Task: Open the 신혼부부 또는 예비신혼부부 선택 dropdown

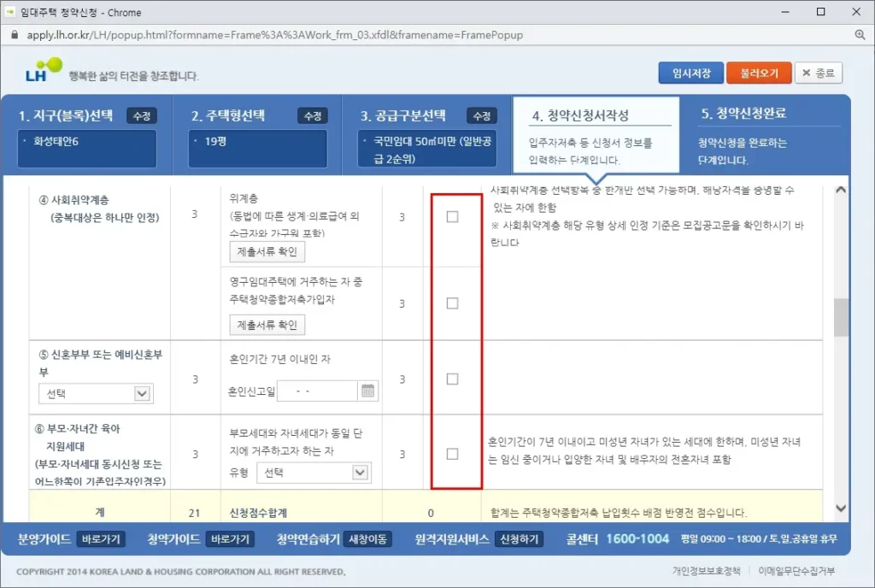Action: 96,393
